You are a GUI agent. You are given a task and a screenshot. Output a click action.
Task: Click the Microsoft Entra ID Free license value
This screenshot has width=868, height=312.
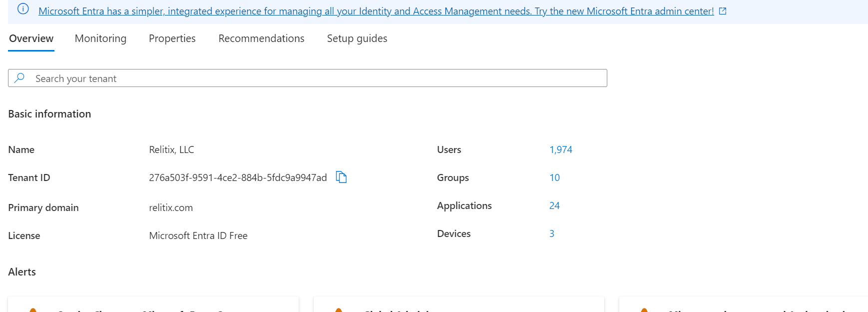coord(198,235)
